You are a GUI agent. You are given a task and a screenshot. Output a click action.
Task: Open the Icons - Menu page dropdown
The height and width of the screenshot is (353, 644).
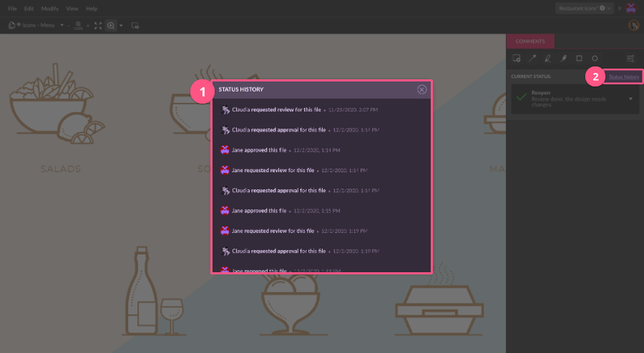coord(62,25)
